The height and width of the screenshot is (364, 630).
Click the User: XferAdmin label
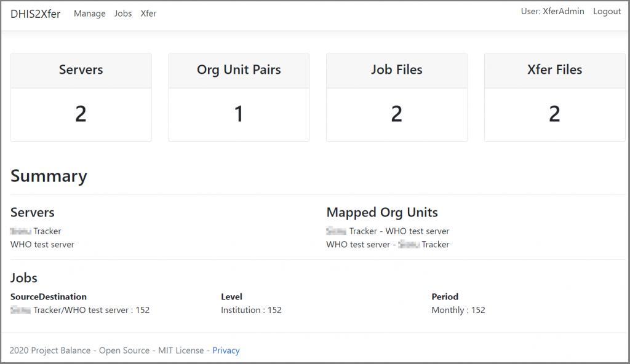(552, 12)
